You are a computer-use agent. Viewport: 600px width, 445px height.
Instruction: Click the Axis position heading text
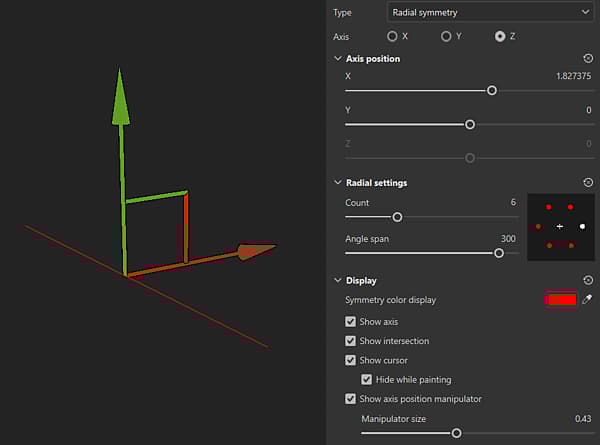coord(373,59)
